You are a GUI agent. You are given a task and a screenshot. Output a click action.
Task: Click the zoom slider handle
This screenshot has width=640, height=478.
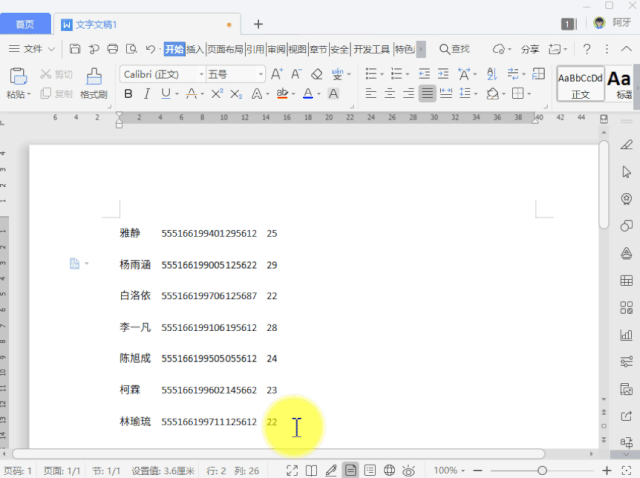(542, 471)
